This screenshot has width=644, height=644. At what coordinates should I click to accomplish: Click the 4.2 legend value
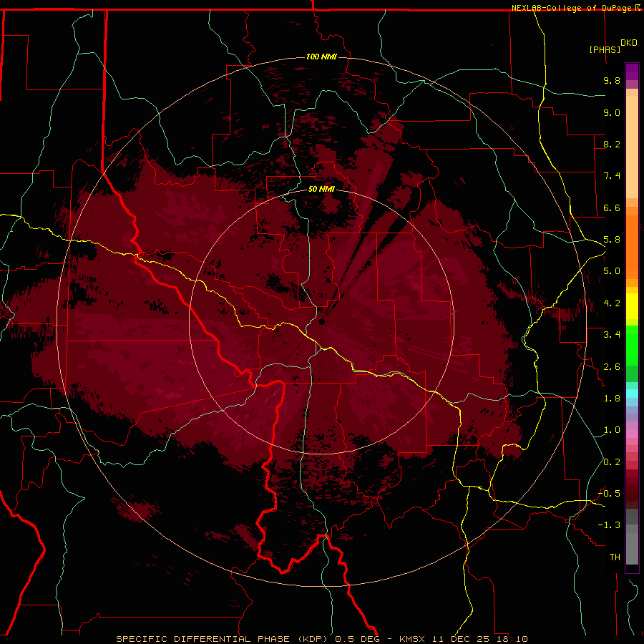tap(612, 303)
